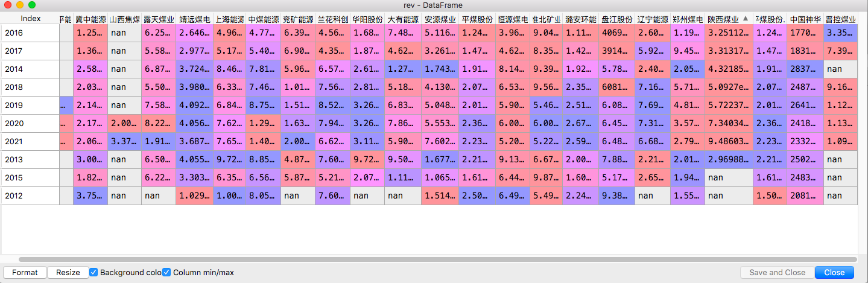
Task: Click the cell showing 5.0927e…
Action: click(x=729, y=87)
